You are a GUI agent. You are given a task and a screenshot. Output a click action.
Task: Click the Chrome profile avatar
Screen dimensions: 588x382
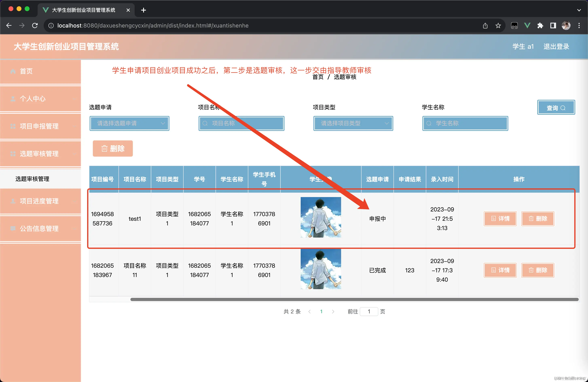(x=566, y=25)
